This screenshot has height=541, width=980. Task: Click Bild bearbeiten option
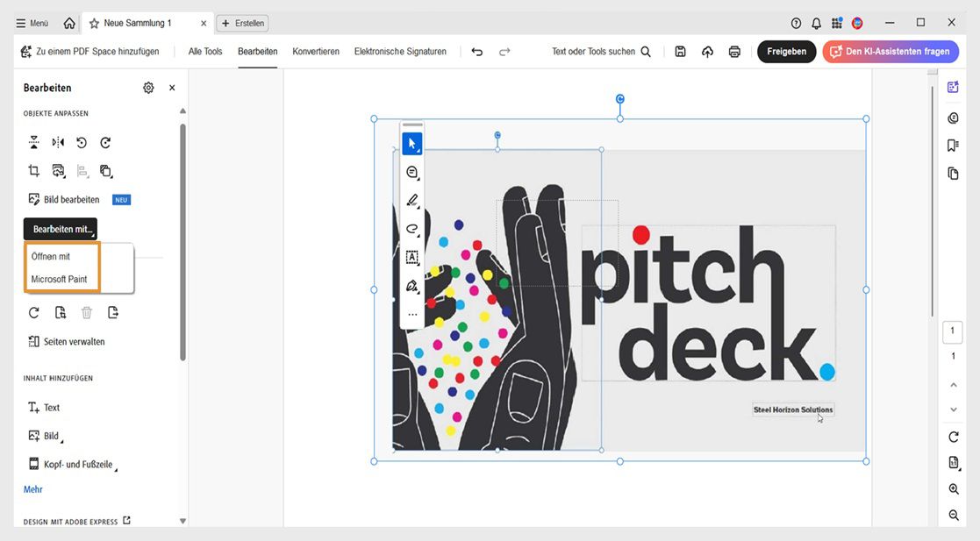pyautogui.click(x=64, y=200)
